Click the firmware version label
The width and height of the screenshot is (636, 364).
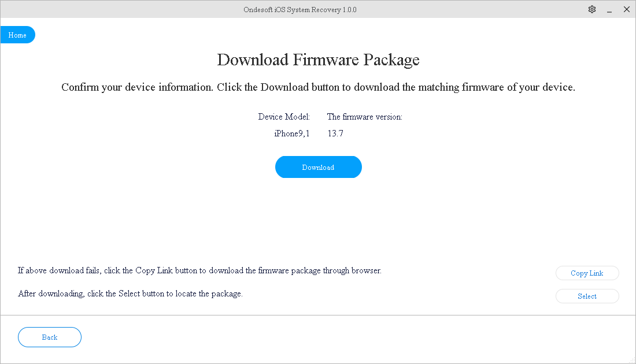[364, 117]
